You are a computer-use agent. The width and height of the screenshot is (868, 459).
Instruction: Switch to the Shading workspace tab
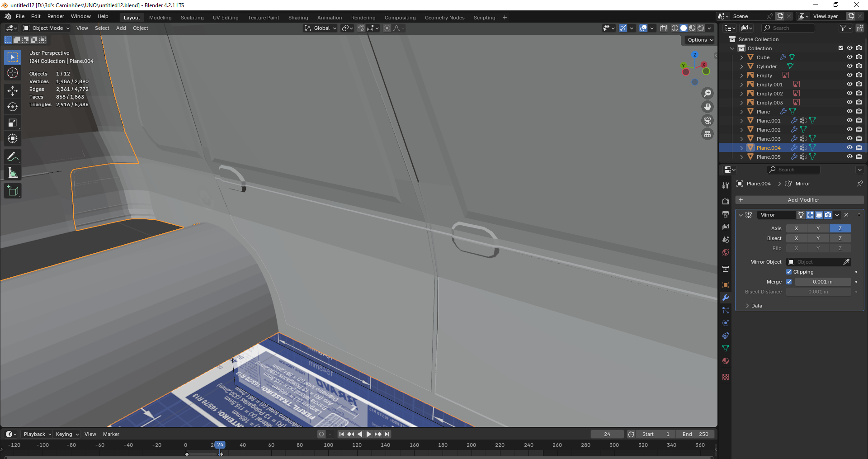pos(298,18)
